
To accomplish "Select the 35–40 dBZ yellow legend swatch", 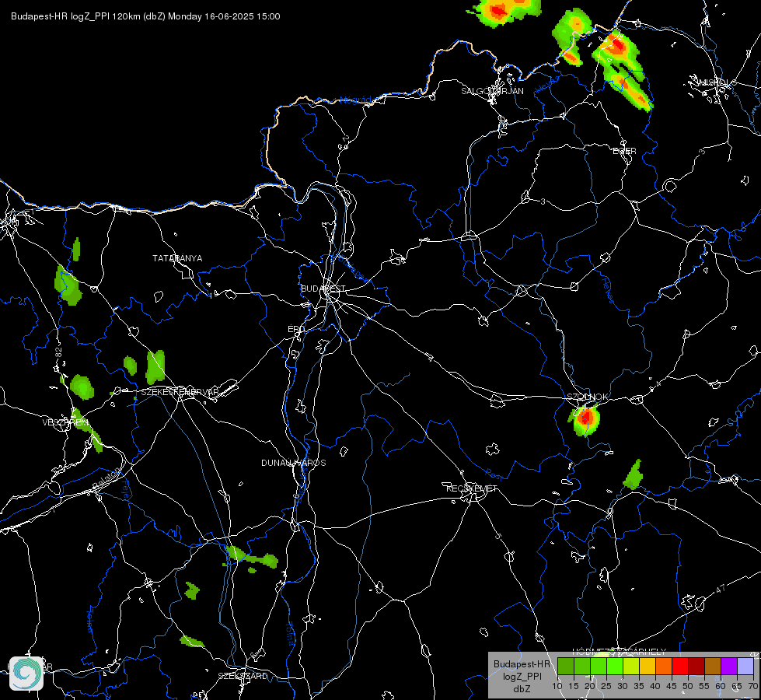I will 648,666.
